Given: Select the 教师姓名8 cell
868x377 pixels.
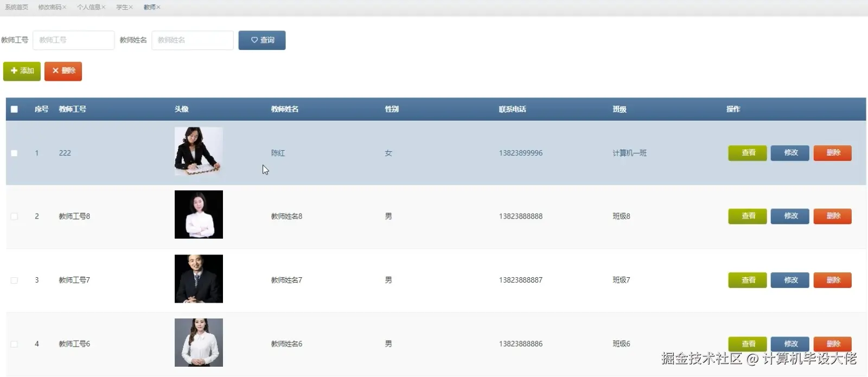Looking at the screenshot, I should coord(286,216).
